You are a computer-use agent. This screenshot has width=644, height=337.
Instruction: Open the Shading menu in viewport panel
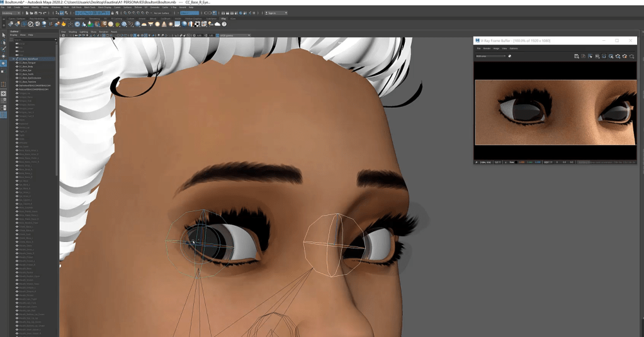click(72, 31)
